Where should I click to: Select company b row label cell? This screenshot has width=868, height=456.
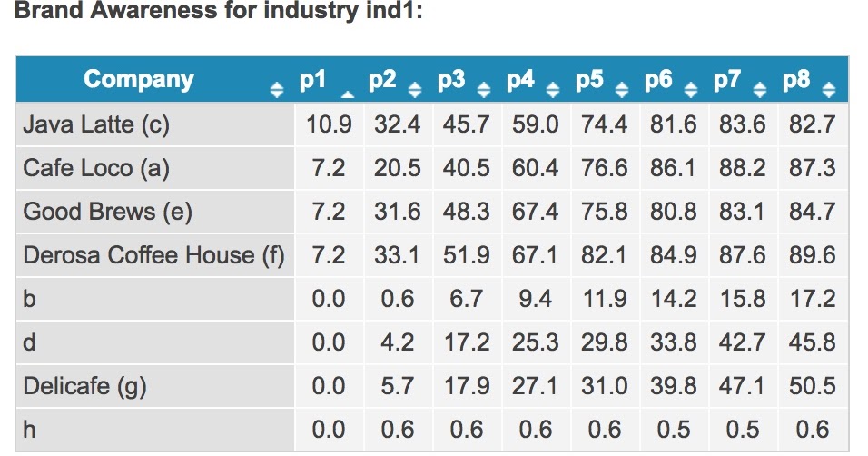click(155, 299)
